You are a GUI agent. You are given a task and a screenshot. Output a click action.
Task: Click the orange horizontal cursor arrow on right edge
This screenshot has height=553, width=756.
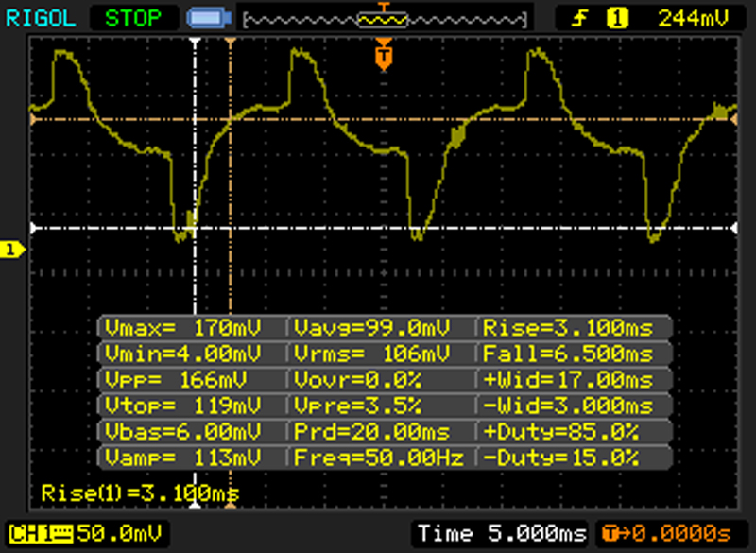coord(734,119)
